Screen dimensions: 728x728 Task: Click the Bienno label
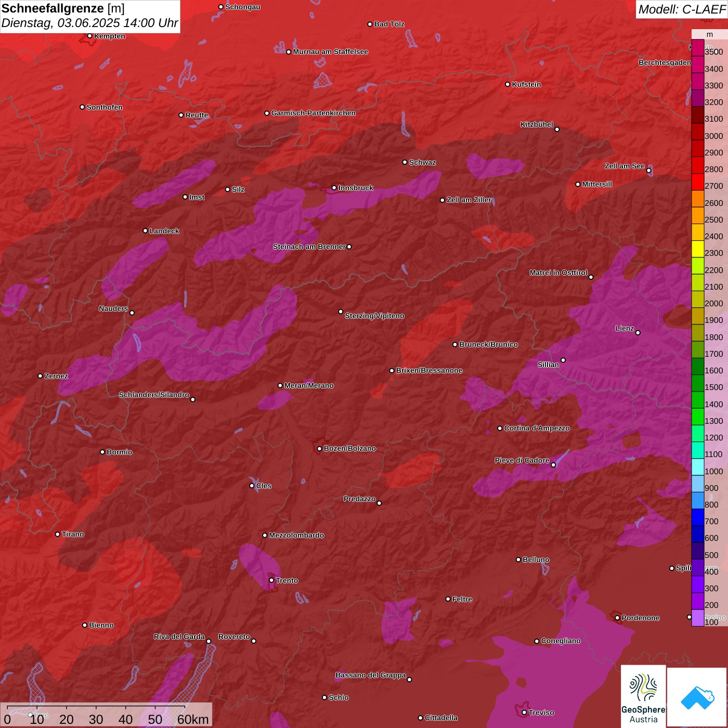(101, 625)
